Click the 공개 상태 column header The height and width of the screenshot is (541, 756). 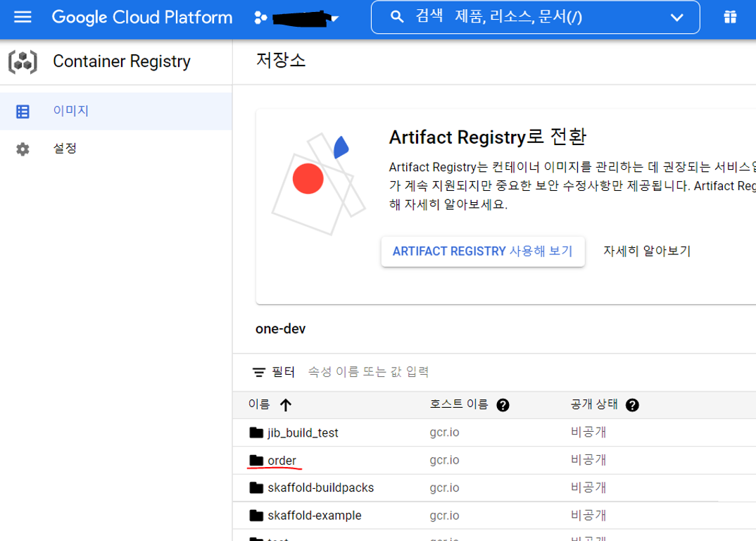(594, 404)
